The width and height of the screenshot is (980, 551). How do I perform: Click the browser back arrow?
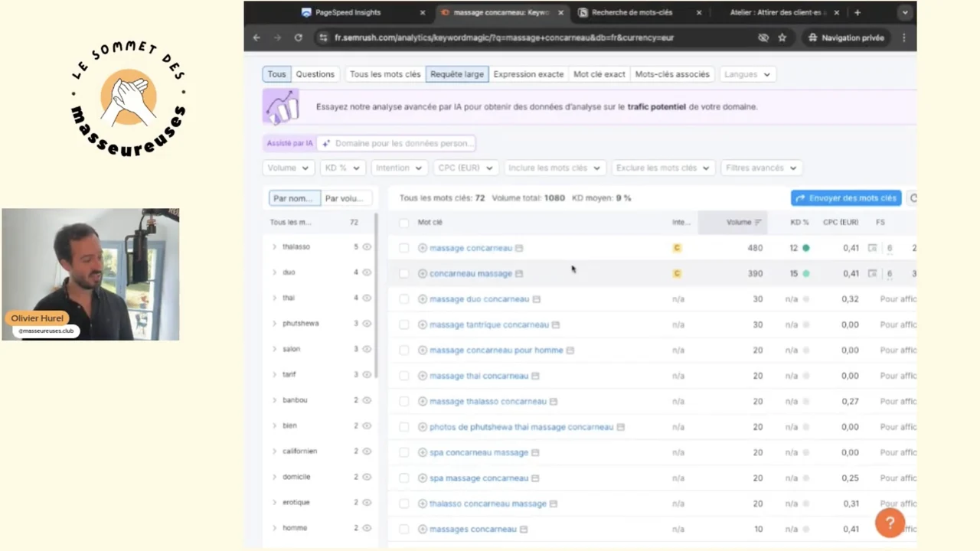[256, 37]
